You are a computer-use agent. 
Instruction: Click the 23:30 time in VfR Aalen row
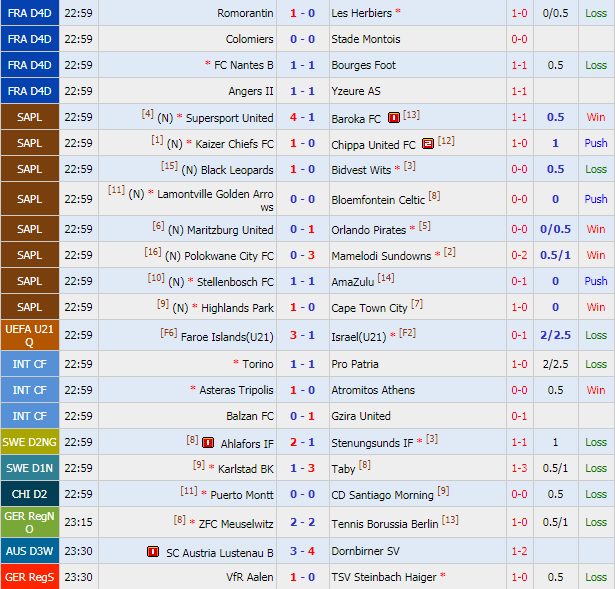tap(78, 577)
